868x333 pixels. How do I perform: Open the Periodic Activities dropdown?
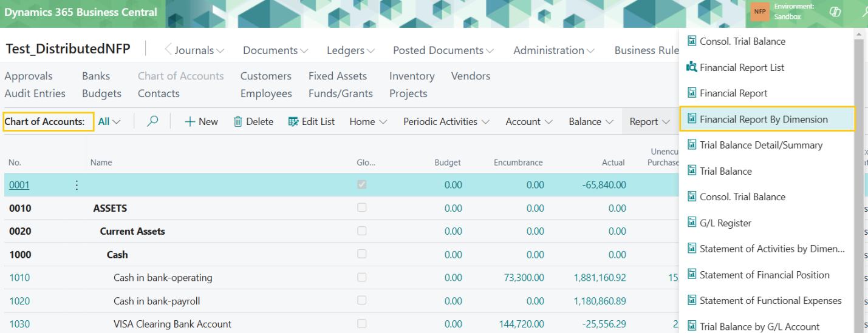446,121
